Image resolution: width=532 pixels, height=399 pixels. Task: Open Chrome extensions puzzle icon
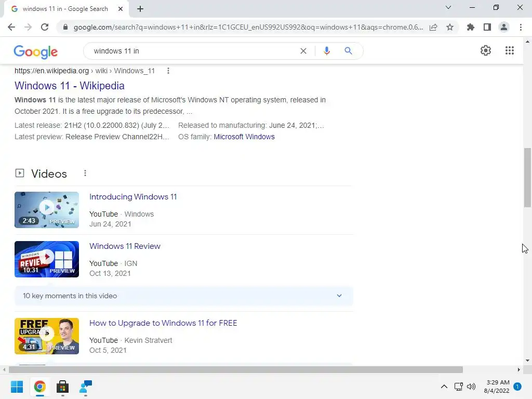pyautogui.click(x=471, y=27)
